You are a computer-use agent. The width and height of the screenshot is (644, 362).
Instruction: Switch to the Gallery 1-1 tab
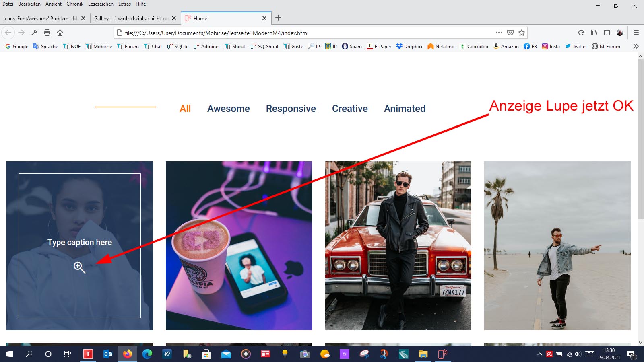click(x=131, y=18)
